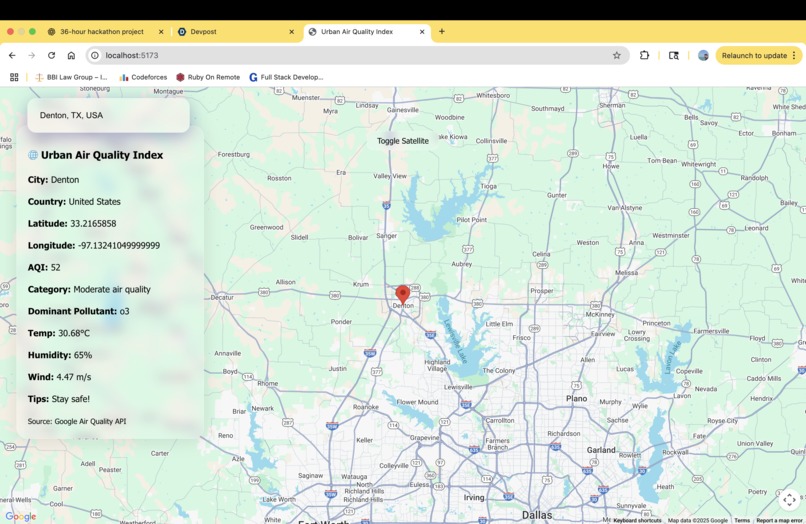Open the tab search icon in the toolbar

click(673, 56)
